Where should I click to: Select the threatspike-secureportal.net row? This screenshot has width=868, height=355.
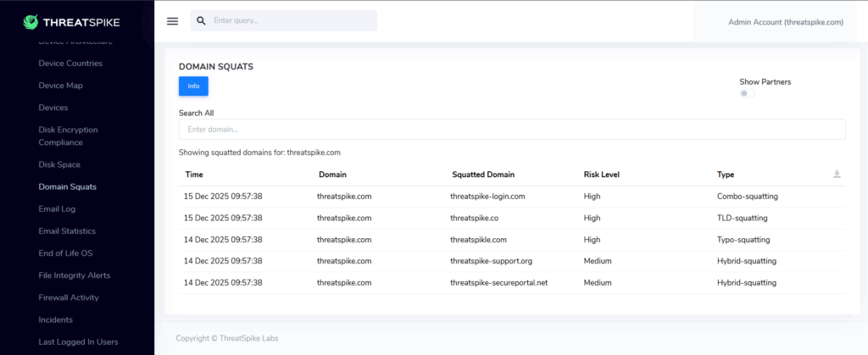tap(498, 283)
